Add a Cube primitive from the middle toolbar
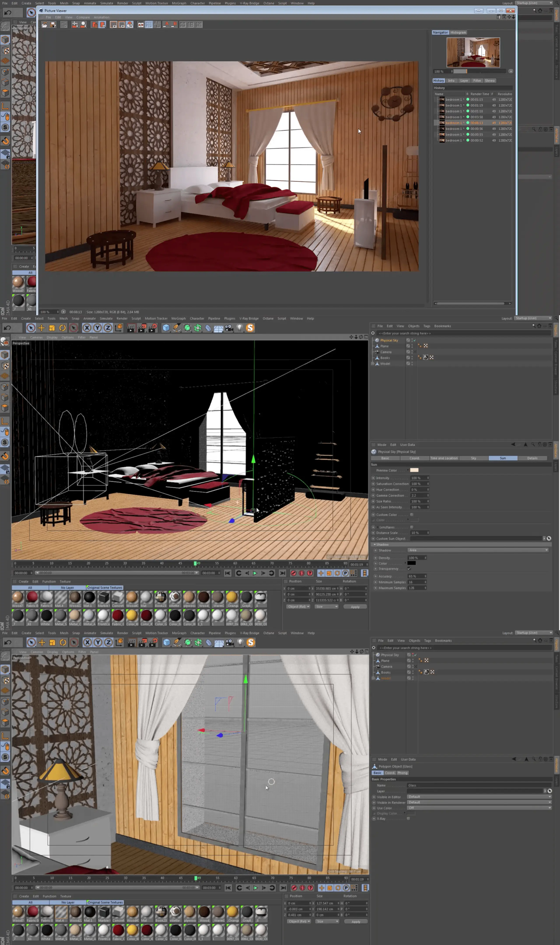This screenshot has height=945, width=560. click(x=166, y=328)
